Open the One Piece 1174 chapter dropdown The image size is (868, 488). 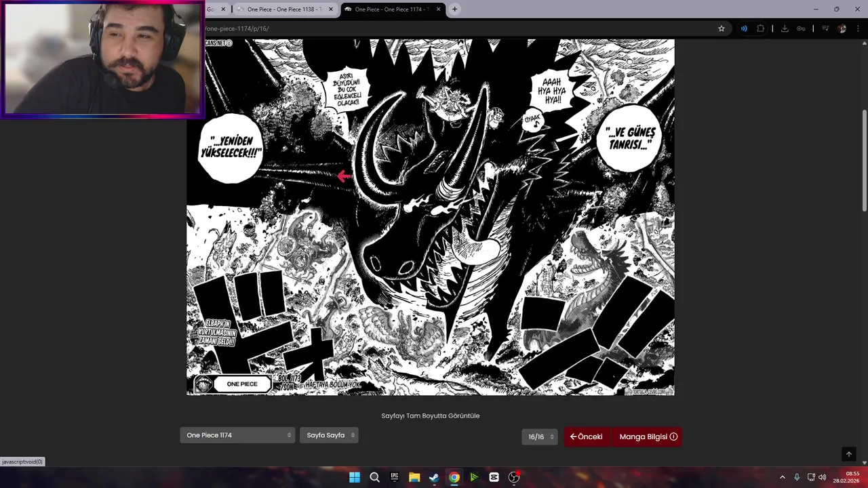237,435
